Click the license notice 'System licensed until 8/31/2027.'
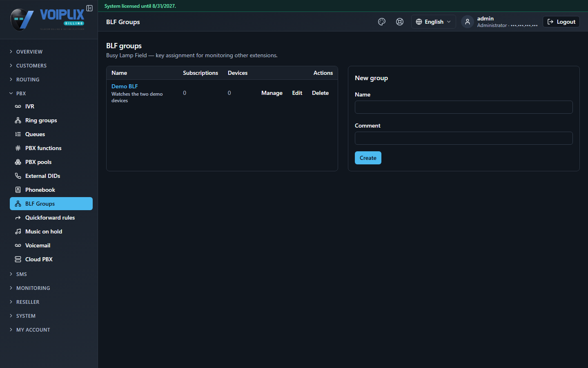The image size is (588, 368). click(x=140, y=6)
